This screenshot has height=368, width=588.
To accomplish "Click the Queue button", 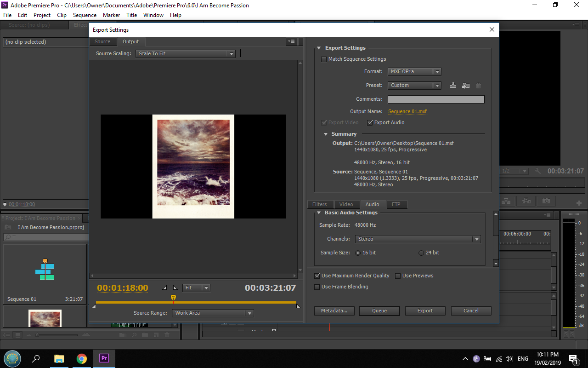I will (x=379, y=311).
